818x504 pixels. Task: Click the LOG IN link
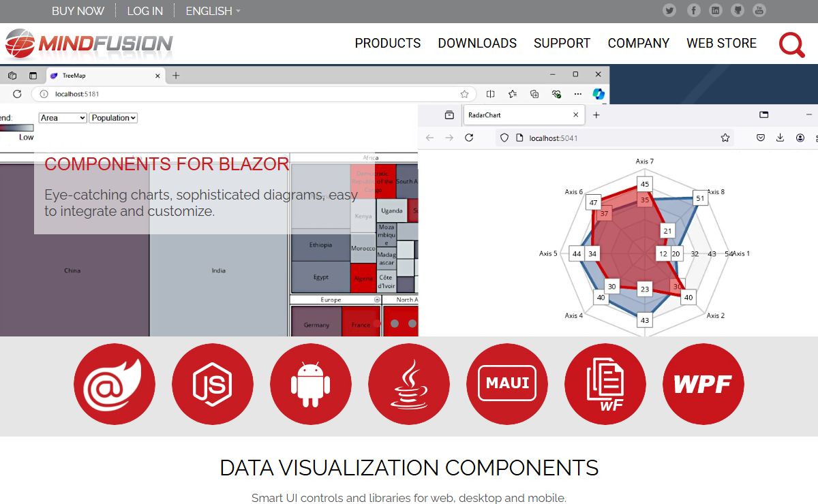(145, 11)
